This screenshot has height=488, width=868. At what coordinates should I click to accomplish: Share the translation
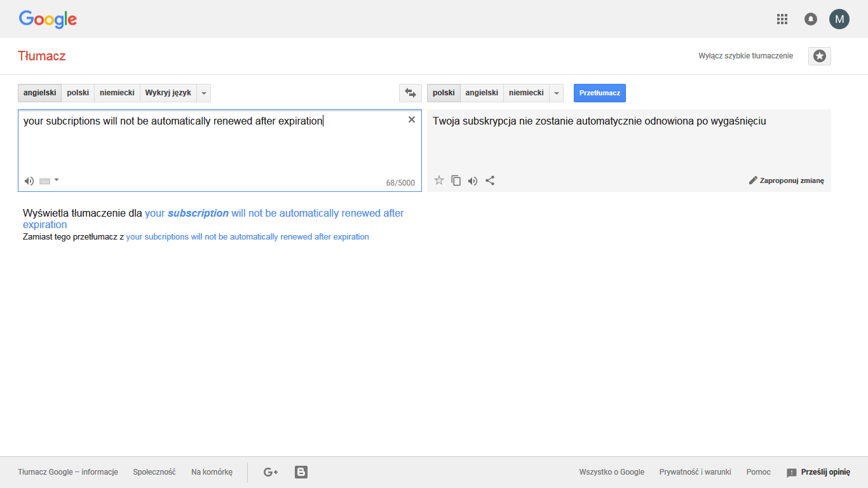490,180
